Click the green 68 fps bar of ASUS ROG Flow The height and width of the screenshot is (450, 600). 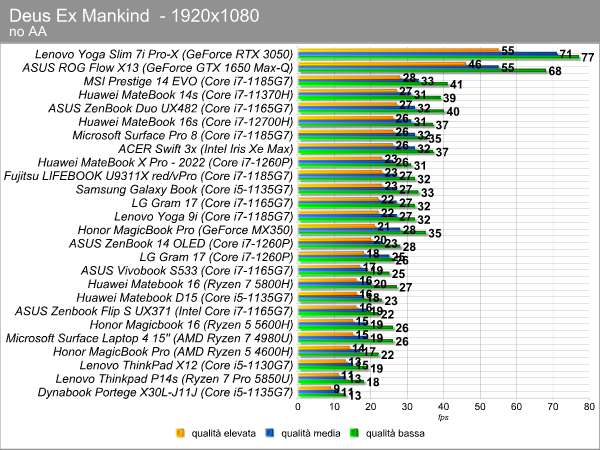422,71
